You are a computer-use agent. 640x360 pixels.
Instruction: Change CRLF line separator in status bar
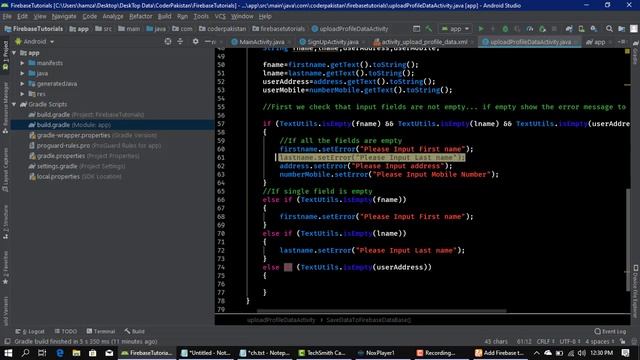tap(546, 341)
